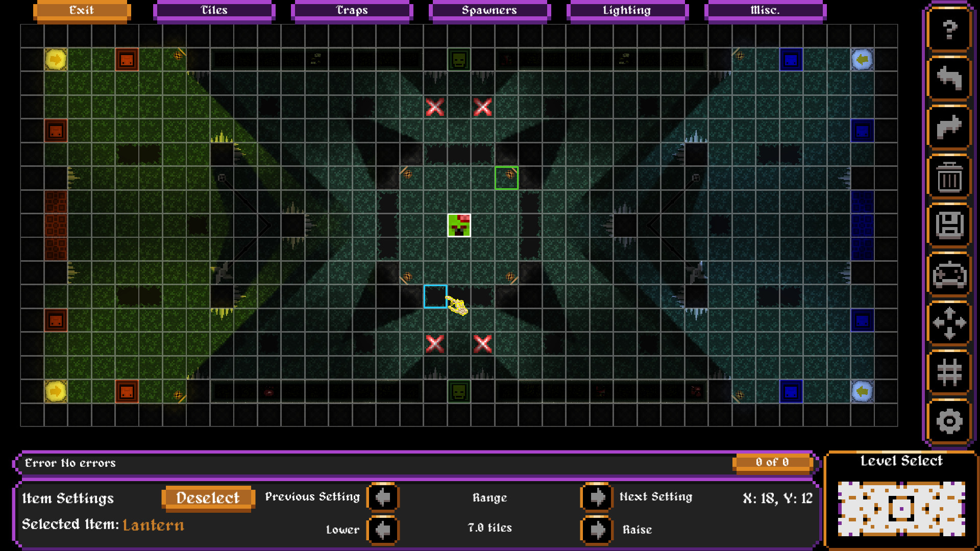Select the highlighted cyan tile on the map
Image resolution: width=980 pixels, height=551 pixels.
tap(435, 296)
